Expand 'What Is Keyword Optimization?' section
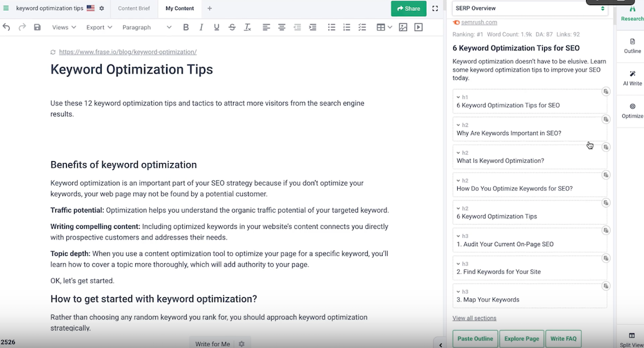This screenshot has height=348, width=644. pos(459,153)
